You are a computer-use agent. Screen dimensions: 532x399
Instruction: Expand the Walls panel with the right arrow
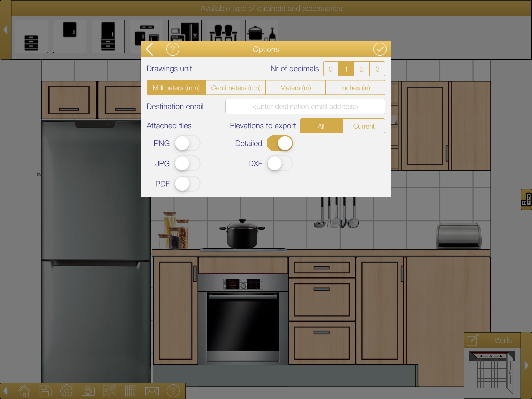coord(527,365)
